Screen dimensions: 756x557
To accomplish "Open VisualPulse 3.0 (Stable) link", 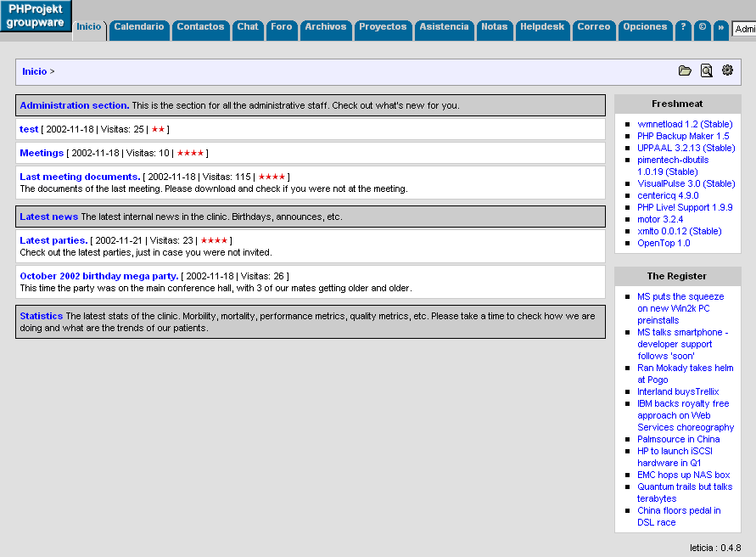I will click(x=686, y=183).
